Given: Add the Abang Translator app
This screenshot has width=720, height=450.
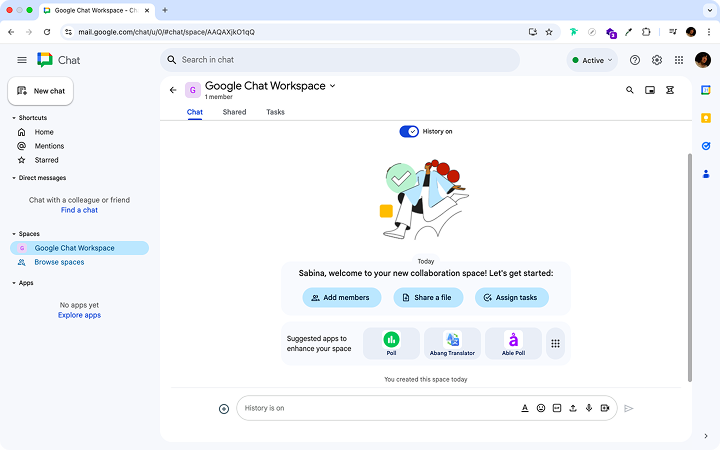Looking at the screenshot, I should [x=452, y=343].
